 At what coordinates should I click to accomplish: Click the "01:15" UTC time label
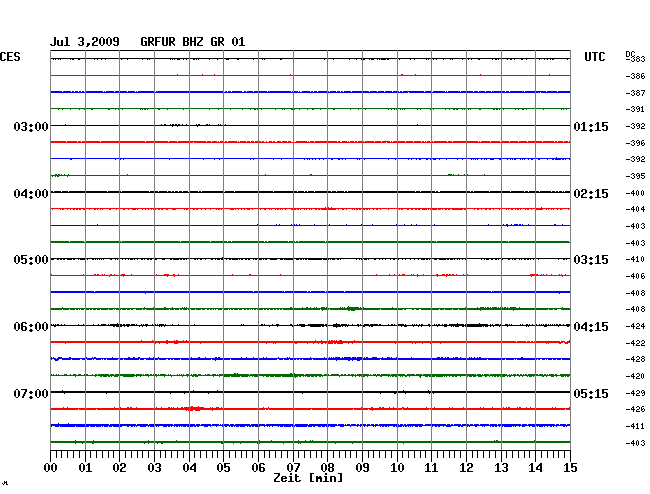click(591, 126)
